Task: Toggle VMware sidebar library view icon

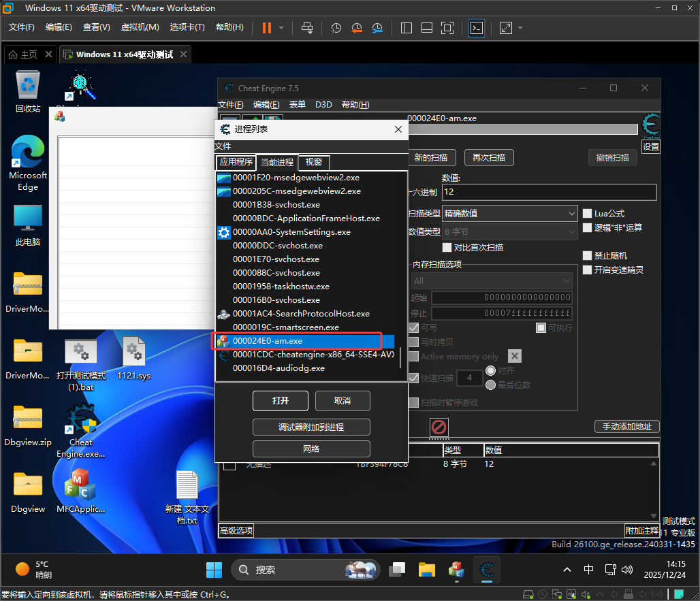Action: point(407,28)
